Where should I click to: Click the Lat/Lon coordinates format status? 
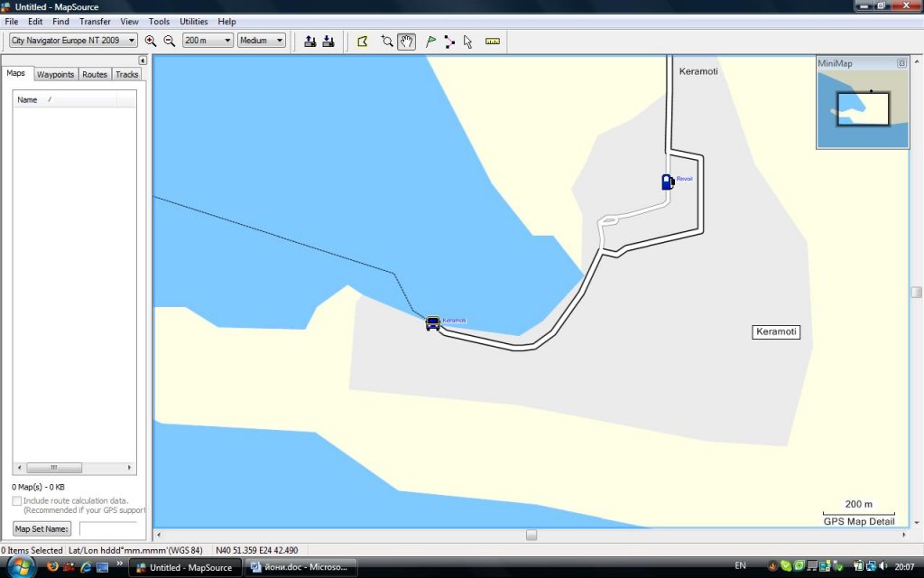click(135, 550)
